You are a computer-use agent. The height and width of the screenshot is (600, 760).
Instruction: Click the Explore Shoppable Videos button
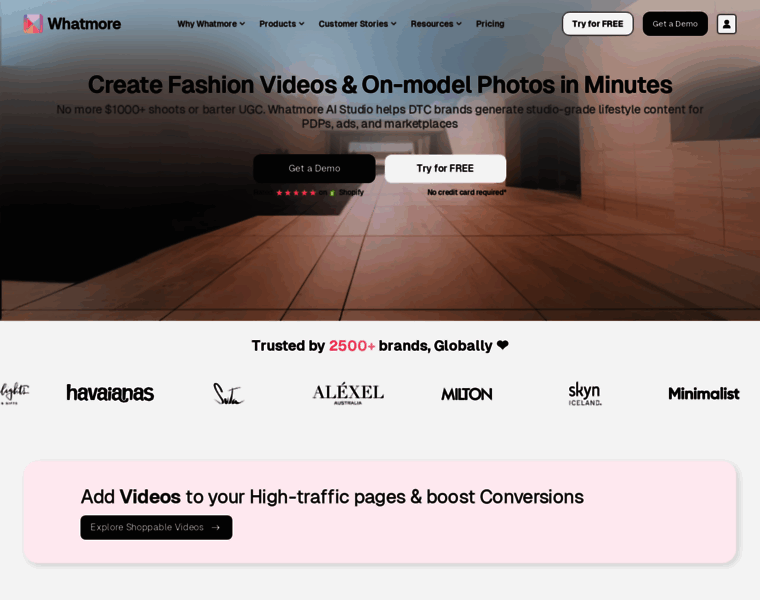click(x=156, y=527)
